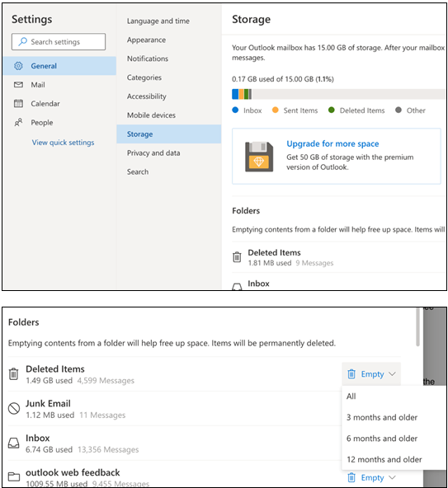Open Appearance settings
This screenshot has width=448, height=488.
[x=146, y=40]
